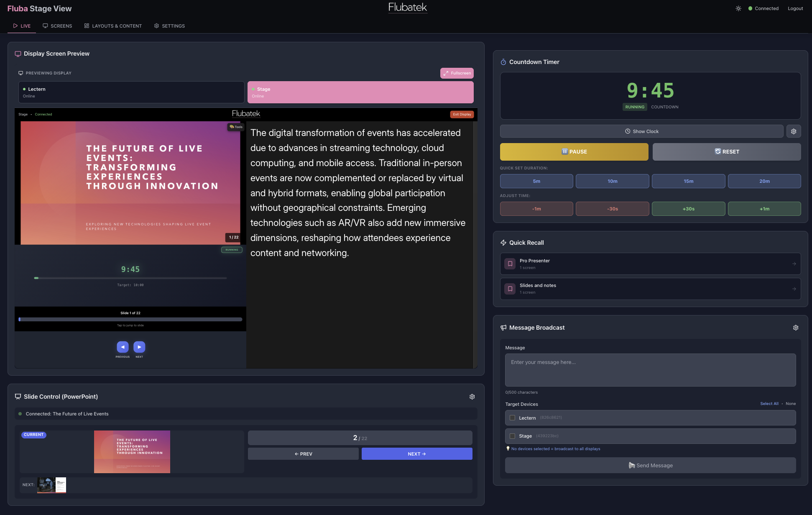Click the preview Previous slide arrow button
Image resolution: width=812 pixels, height=515 pixels.
point(123,347)
